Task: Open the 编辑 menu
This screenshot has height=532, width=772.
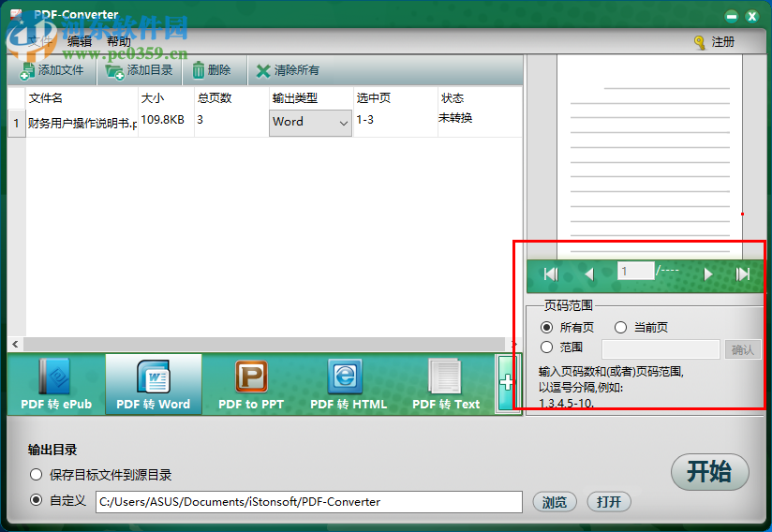Action: pos(80,42)
